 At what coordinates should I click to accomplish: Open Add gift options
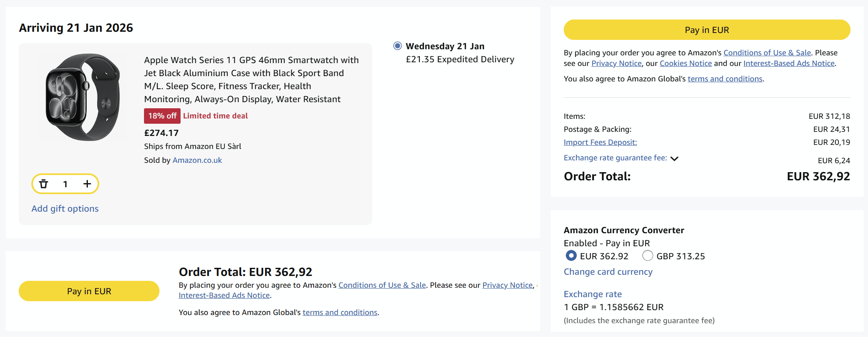[65, 208]
